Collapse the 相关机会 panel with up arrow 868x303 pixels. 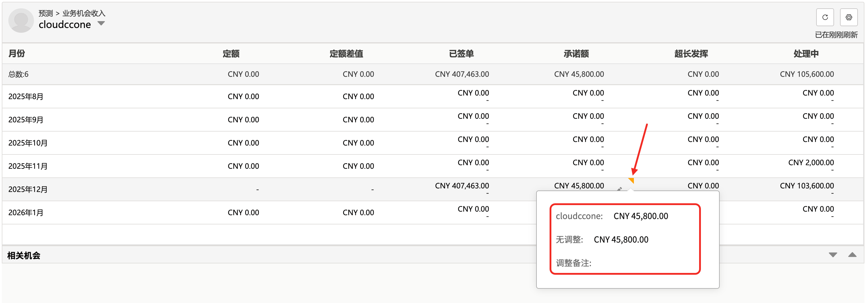(852, 255)
